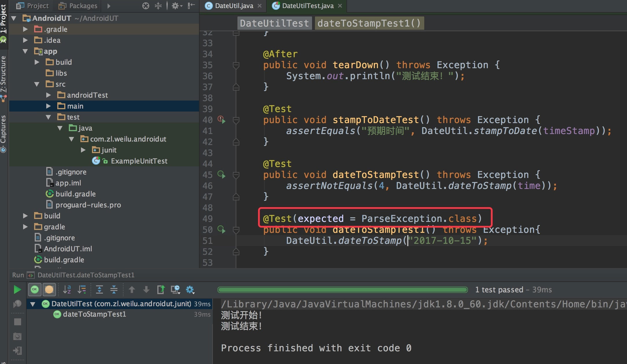Viewport: 627px width, 364px height.
Task: Expand the .gradle folder
Action: [25, 29]
